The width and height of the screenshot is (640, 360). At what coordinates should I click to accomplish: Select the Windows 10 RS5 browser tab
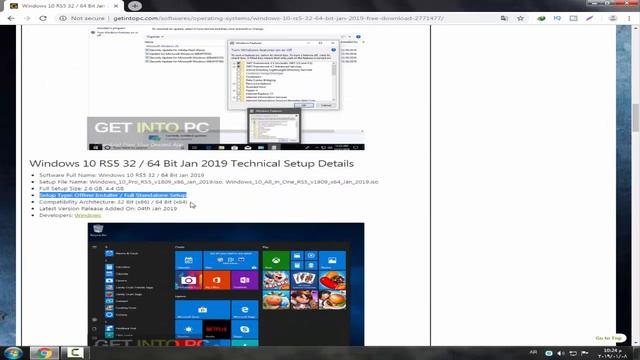pos(63,6)
